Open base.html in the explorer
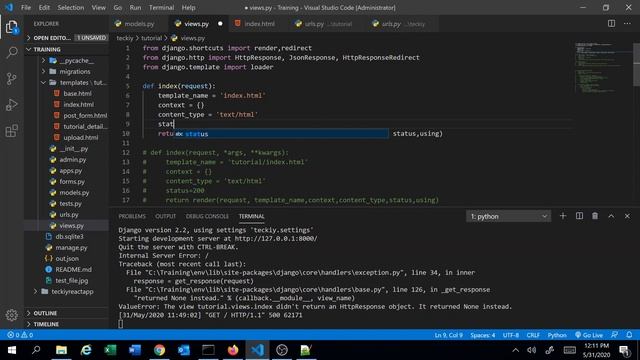 point(77,93)
